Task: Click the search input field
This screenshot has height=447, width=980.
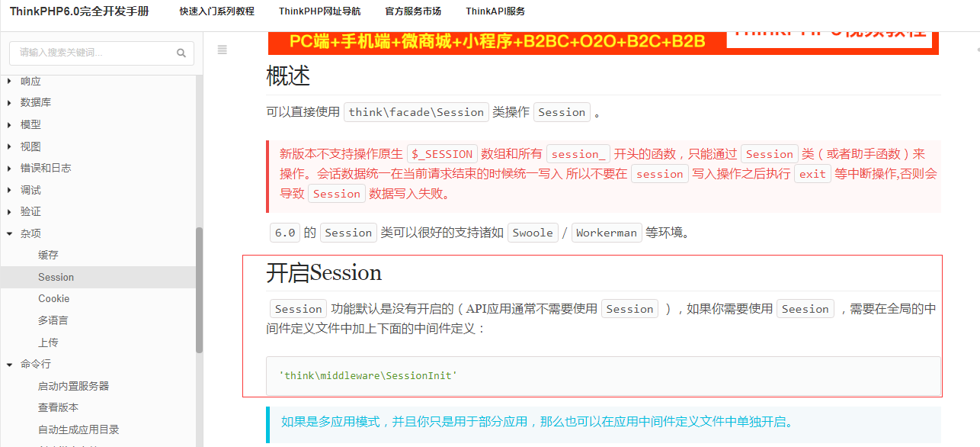Action: point(91,53)
